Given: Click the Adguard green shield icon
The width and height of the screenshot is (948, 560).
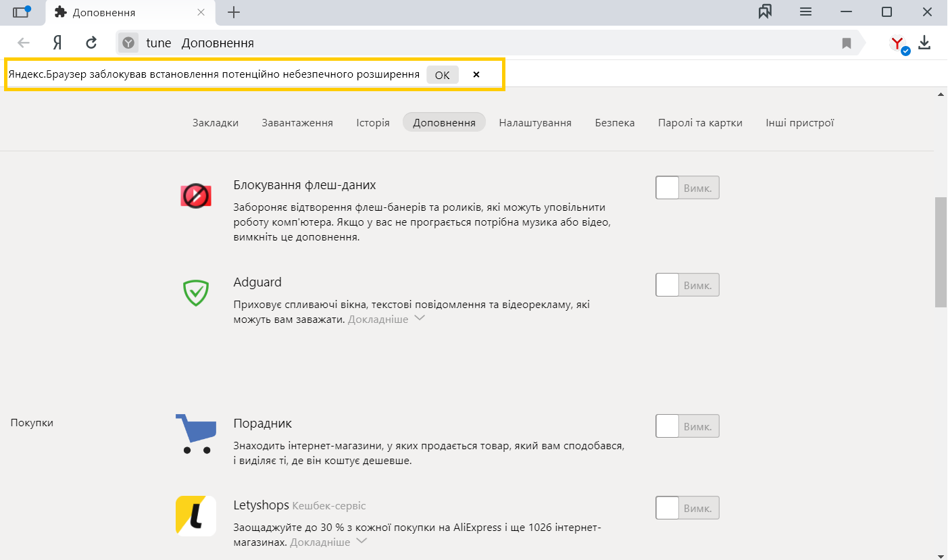Looking at the screenshot, I should coord(196,292).
